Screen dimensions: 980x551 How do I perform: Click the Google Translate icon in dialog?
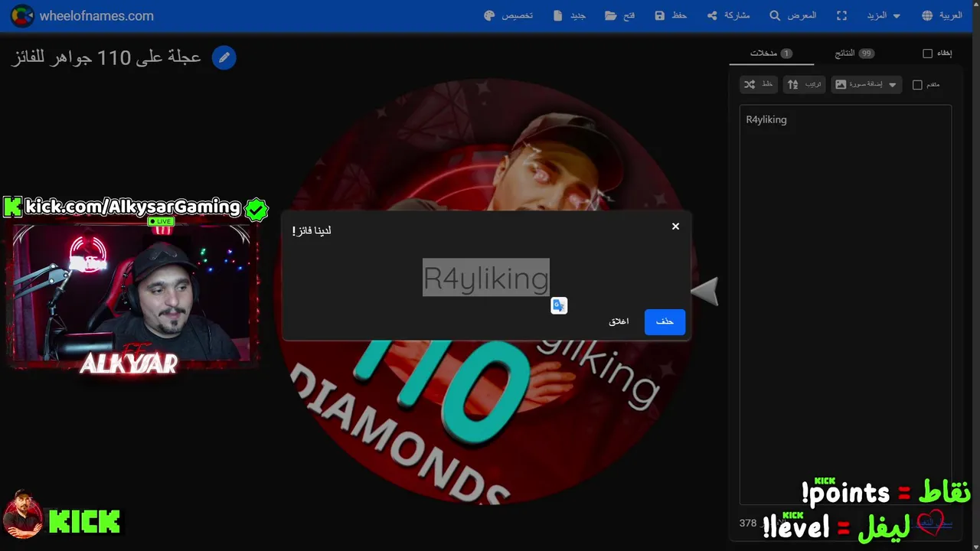[x=559, y=305]
